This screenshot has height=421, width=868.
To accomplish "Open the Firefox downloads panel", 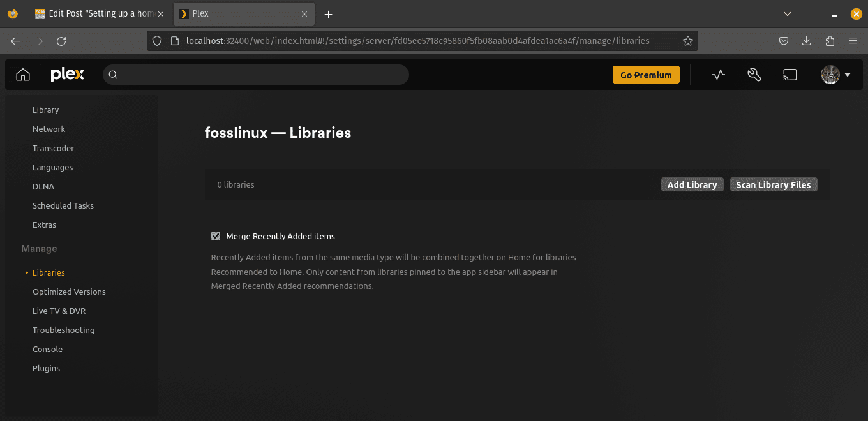I will click(x=807, y=41).
